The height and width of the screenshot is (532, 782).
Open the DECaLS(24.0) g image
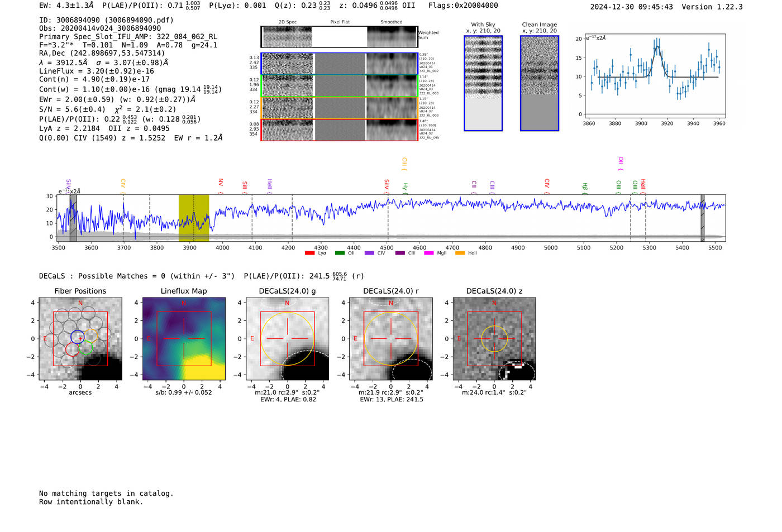pyautogui.click(x=288, y=339)
